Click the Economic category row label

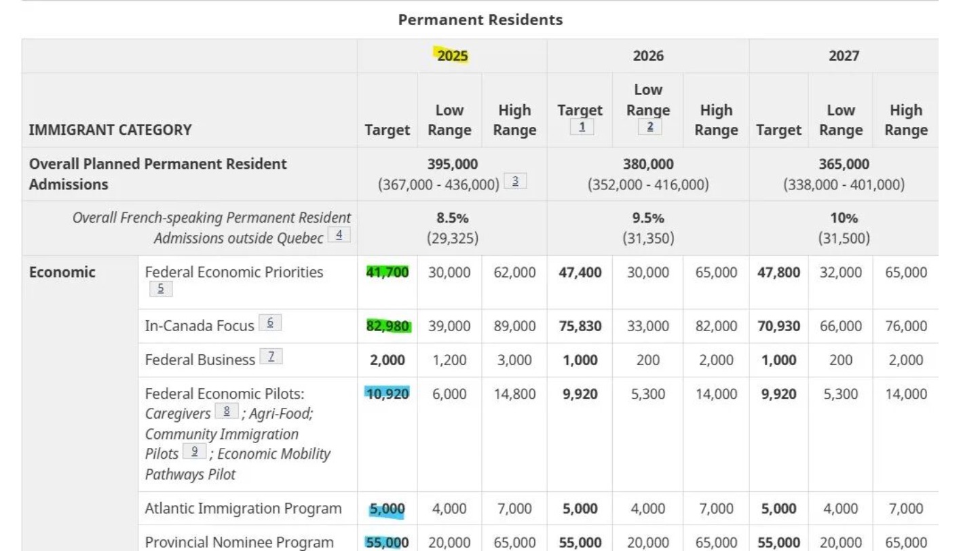62,272
